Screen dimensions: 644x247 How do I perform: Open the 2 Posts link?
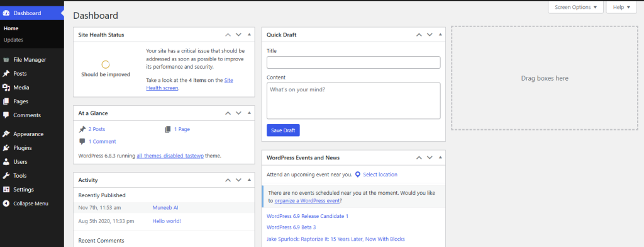point(96,129)
